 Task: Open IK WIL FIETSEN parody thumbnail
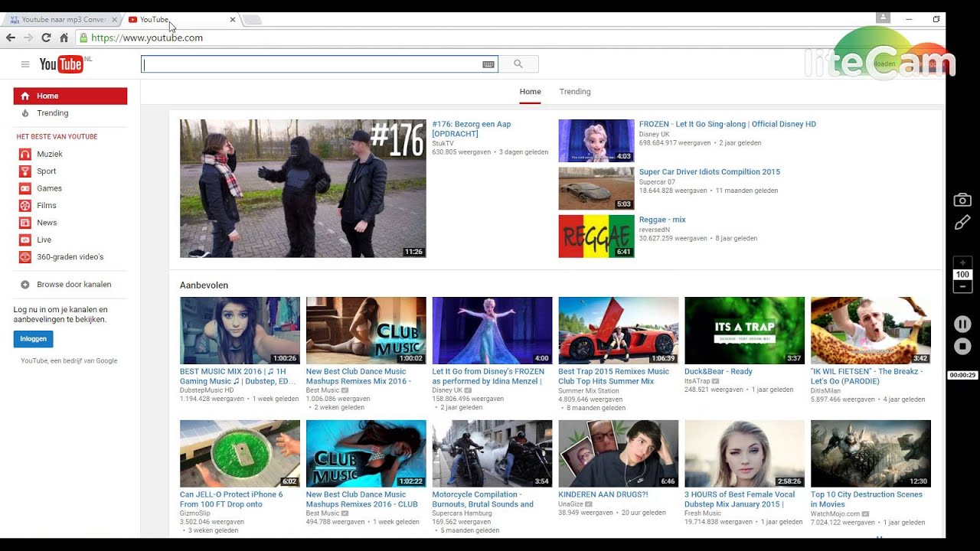point(871,331)
